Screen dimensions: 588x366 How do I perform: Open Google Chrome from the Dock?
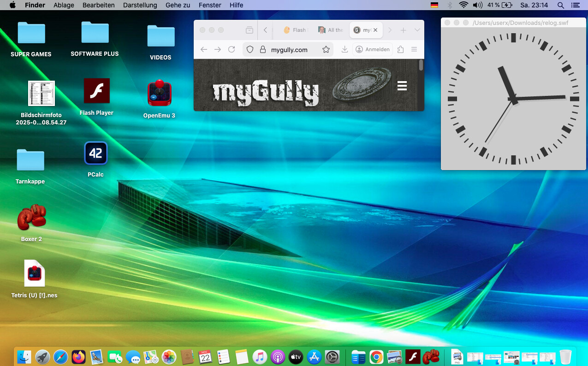(x=377, y=357)
